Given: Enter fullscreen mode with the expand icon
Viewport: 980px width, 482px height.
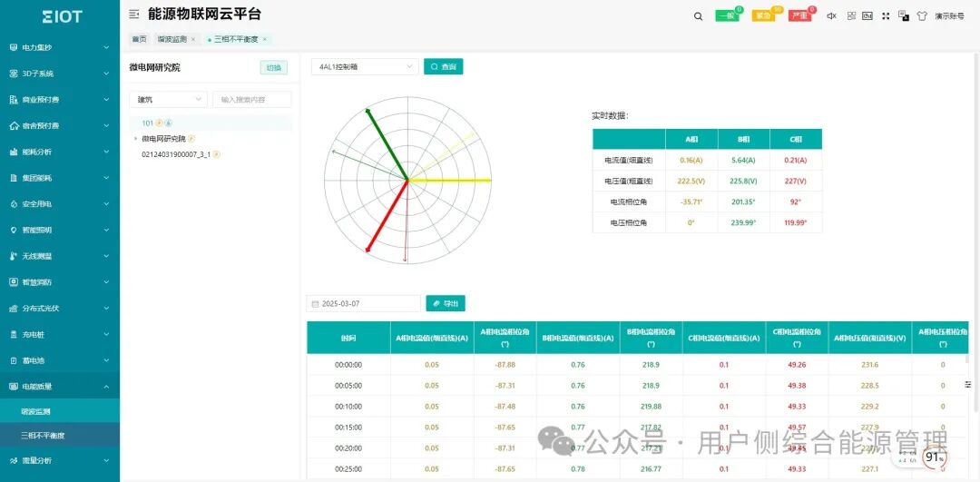Looking at the screenshot, I should [886, 16].
